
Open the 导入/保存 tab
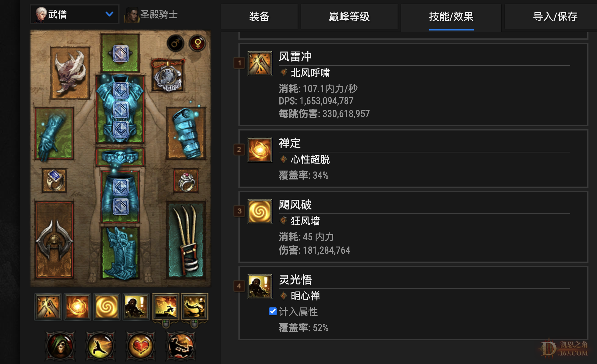point(555,16)
